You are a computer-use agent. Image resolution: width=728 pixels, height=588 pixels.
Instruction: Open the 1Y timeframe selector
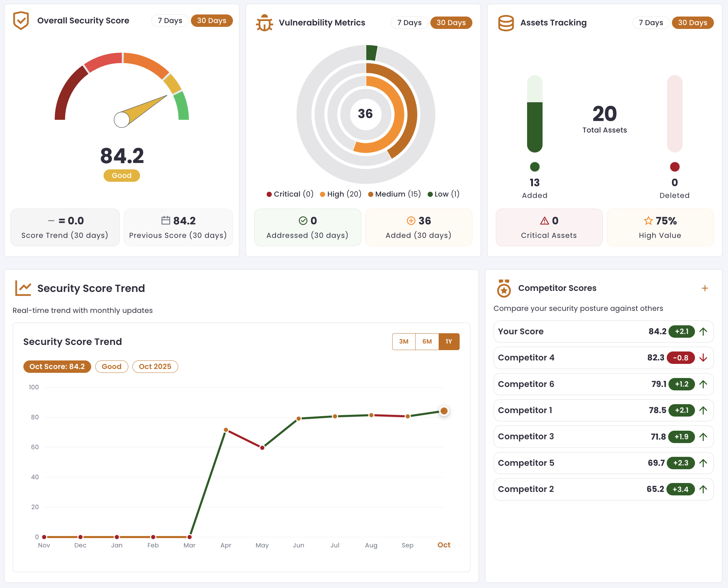click(449, 341)
